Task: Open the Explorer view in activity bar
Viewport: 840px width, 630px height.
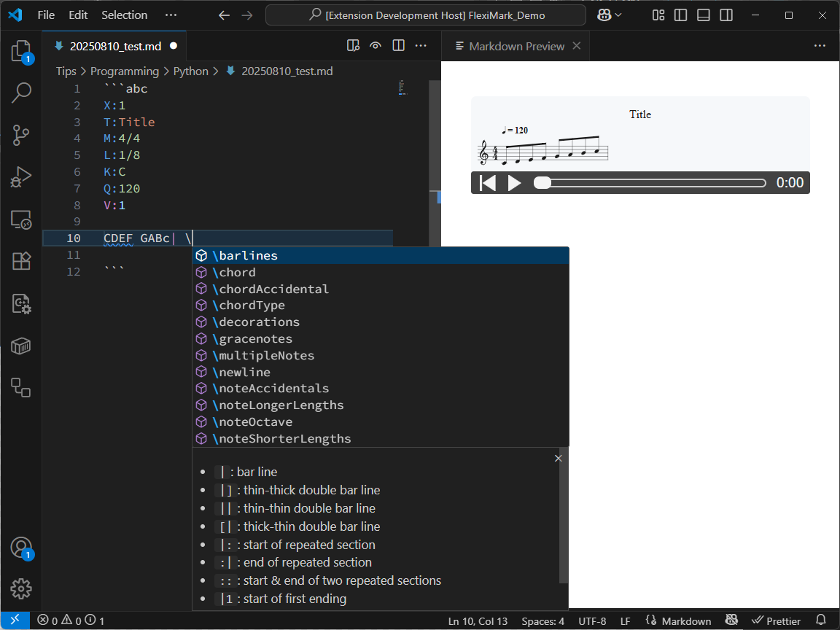Action: click(x=21, y=51)
